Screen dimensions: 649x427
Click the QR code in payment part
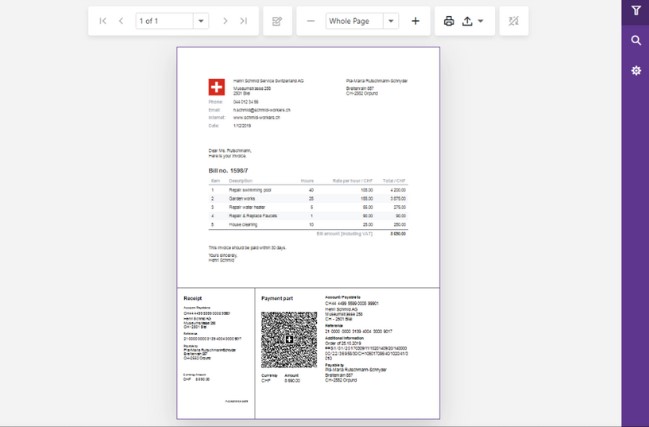(289, 341)
